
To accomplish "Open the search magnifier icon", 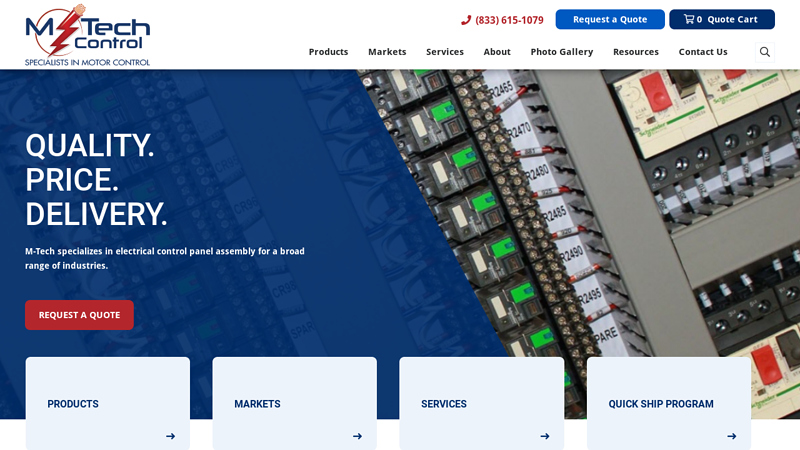I will 765,52.
